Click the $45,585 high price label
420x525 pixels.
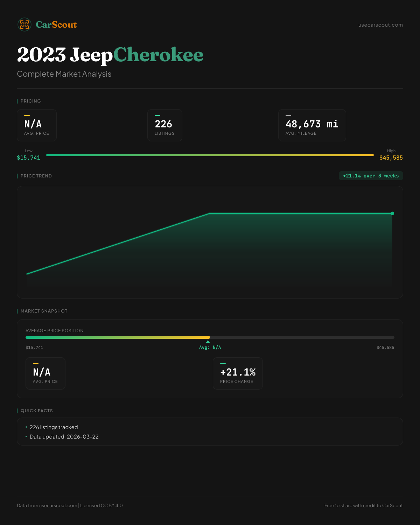pos(391,157)
